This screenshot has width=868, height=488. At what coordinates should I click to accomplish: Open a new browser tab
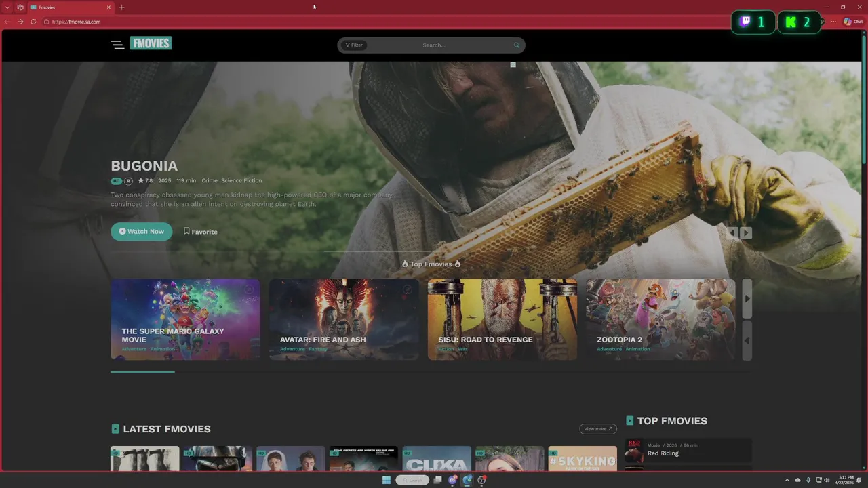pos(121,7)
